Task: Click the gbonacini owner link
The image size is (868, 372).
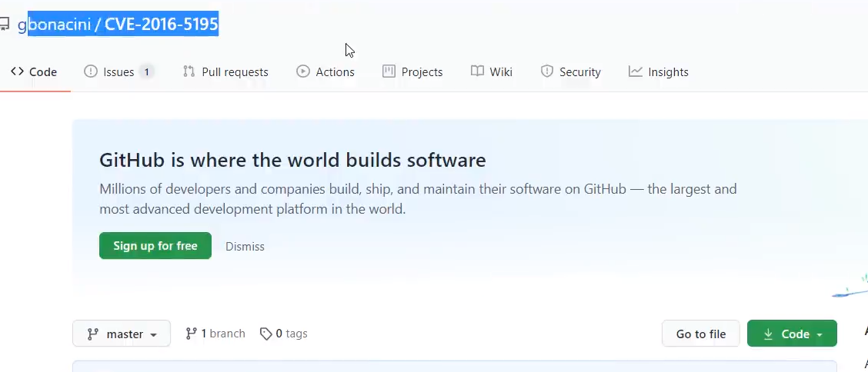Action: coord(54,25)
